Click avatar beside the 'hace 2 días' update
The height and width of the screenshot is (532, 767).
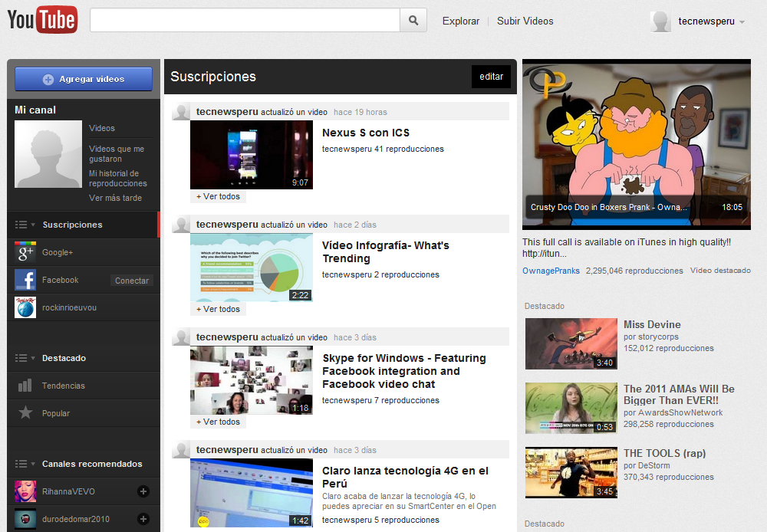pyautogui.click(x=181, y=225)
